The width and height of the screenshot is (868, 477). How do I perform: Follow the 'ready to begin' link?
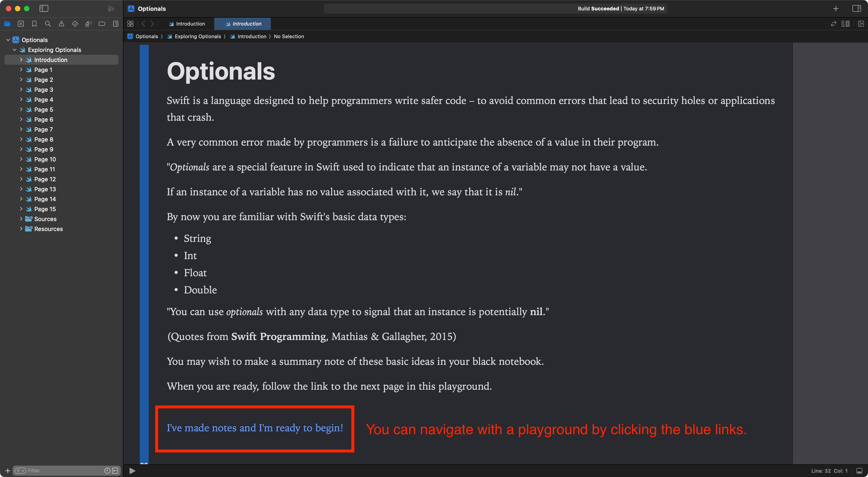tap(255, 428)
